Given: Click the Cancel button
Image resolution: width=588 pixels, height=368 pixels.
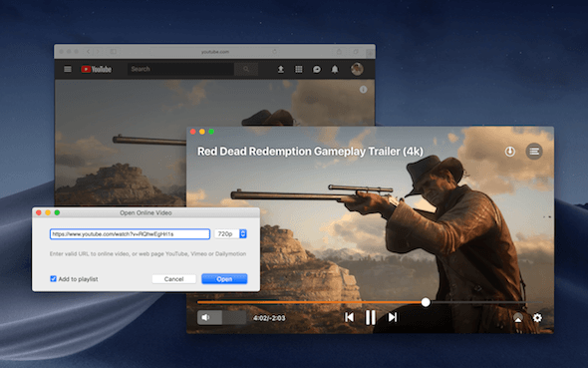Looking at the screenshot, I should [x=174, y=279].
